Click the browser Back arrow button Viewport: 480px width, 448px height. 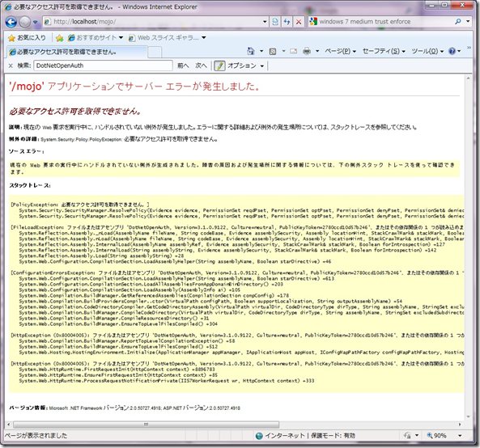11,22
